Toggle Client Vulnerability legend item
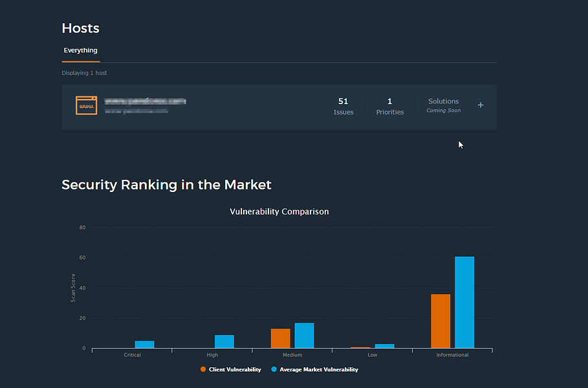The height and width of the screenshot is (388, 588). pos(231,370)
